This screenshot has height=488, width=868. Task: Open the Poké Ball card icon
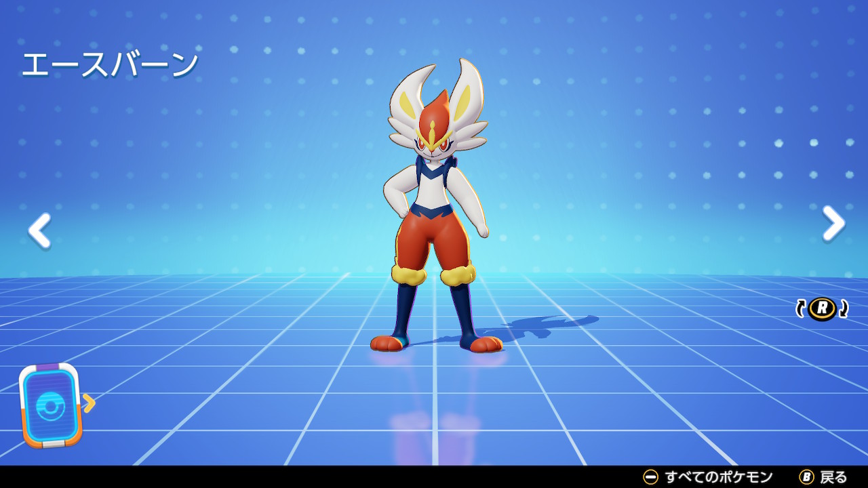click(51, 405)
